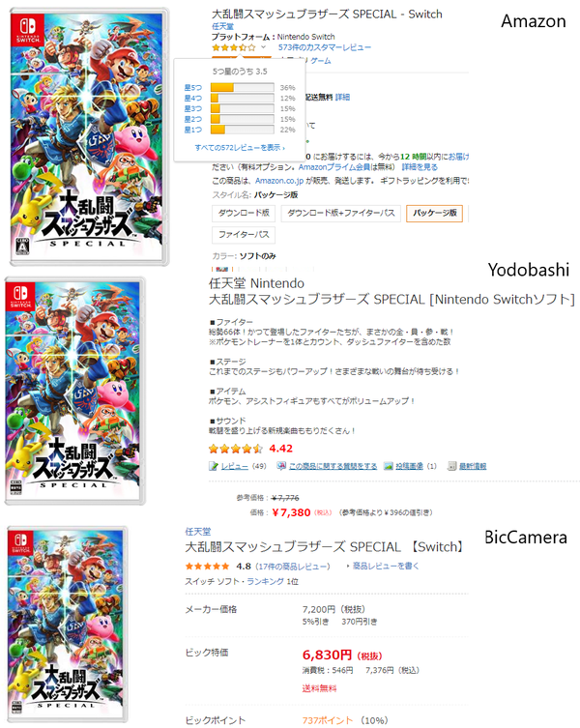
Task: Click the posted images picture icon
Action: [389, 466]
